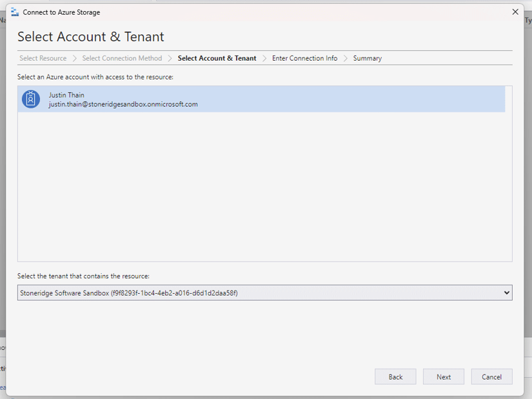Click the justin.thain@stoneridgesandbox email address

123,104
